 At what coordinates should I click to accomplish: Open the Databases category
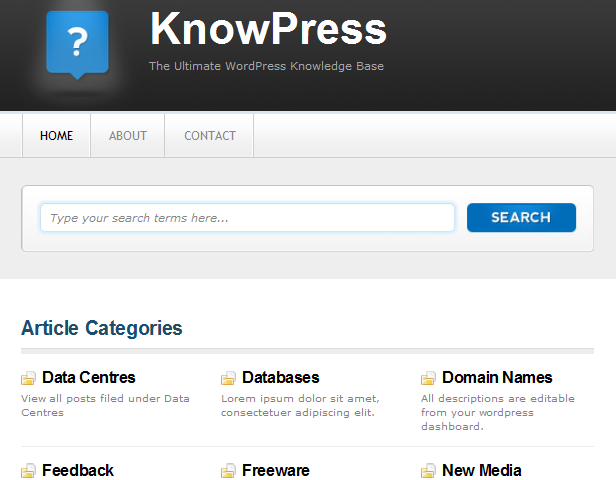(x=281, y=377)
